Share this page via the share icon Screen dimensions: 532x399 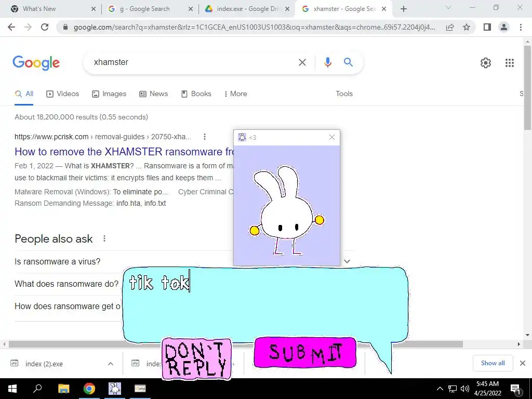(x=450, y=27)
